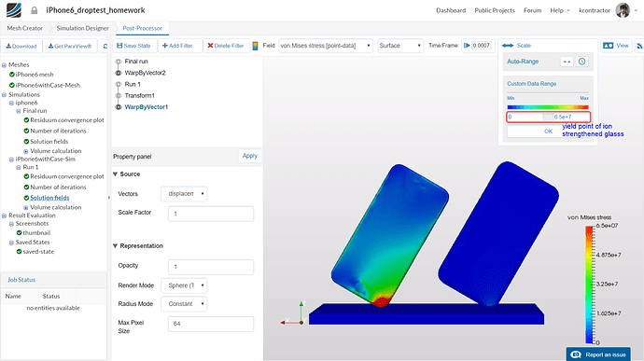The height and width of the screenshot is (361, 644).
Task: Click the SimScale logo icon
Action: [14, 10]
